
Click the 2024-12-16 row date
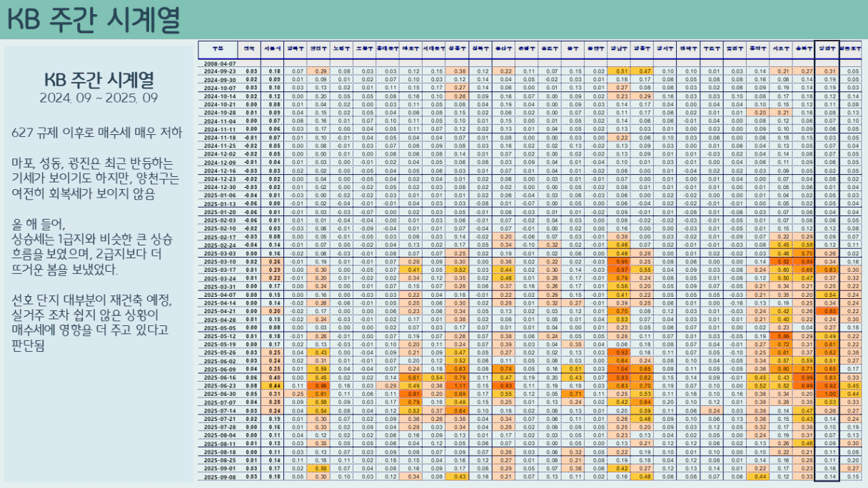[220, 171]
